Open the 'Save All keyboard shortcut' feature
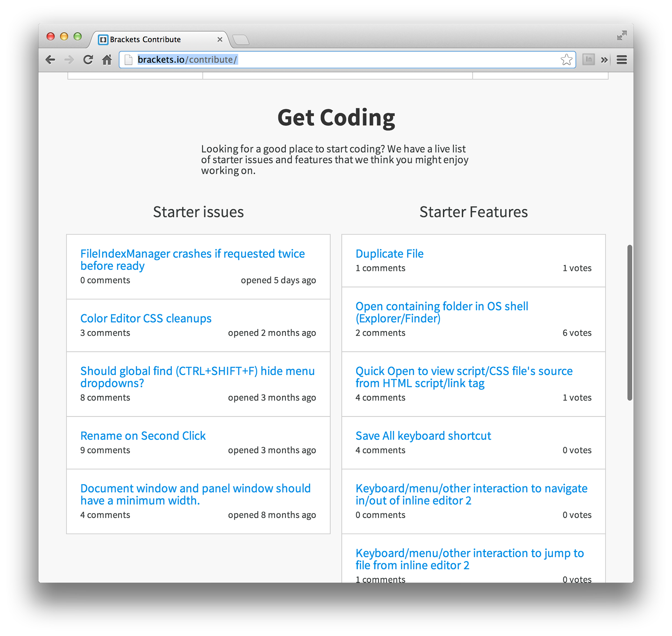The width and height of the screenshot is (672, 636). [x=423, y=436]
